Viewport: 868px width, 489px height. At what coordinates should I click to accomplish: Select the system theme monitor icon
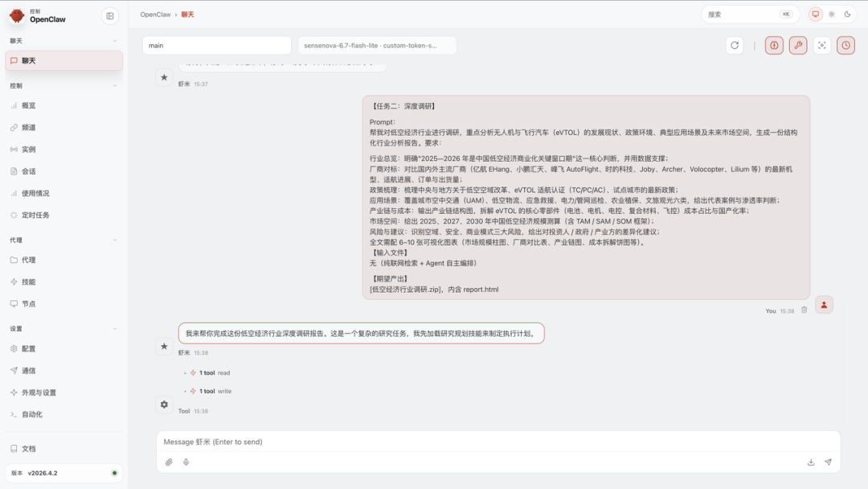pos(816,14)
